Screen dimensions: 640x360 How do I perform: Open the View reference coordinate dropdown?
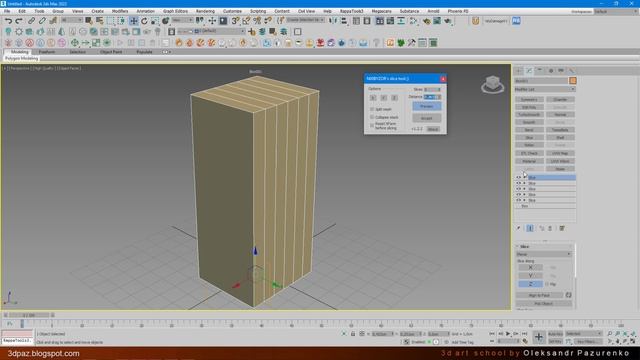(182, 20)
